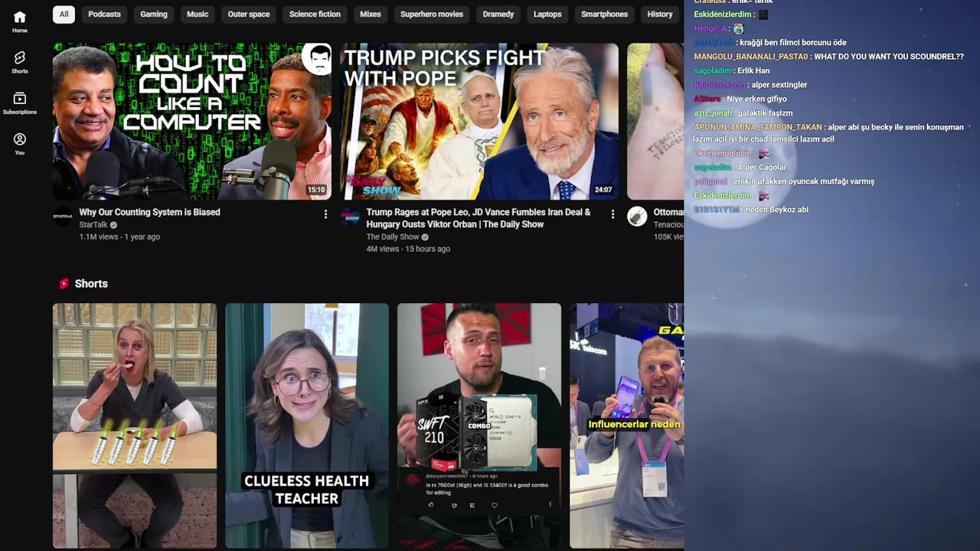Open How to Count Like a Computer thumbnail
The width and height of the screenshot is (980, 551).
click(192, 121)
